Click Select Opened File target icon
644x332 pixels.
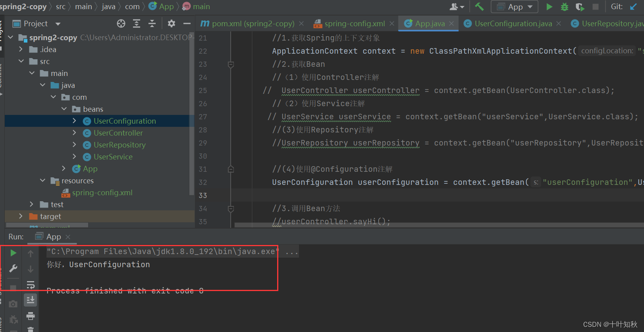coord(121,23)
